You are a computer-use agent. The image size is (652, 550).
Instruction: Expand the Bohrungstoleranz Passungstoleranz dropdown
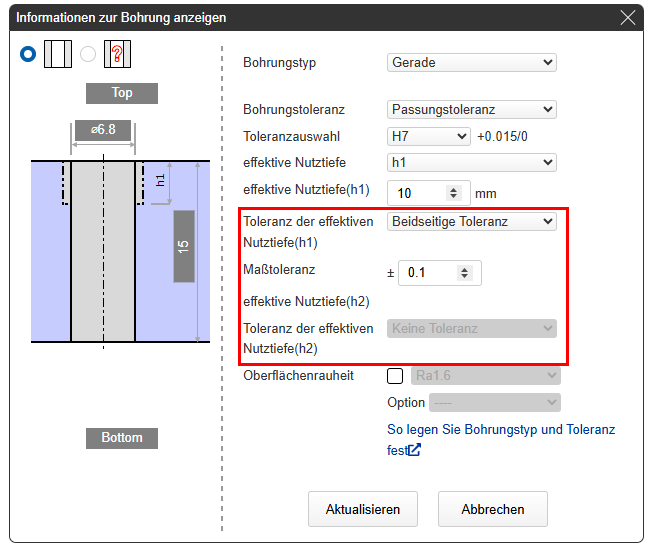471,109
